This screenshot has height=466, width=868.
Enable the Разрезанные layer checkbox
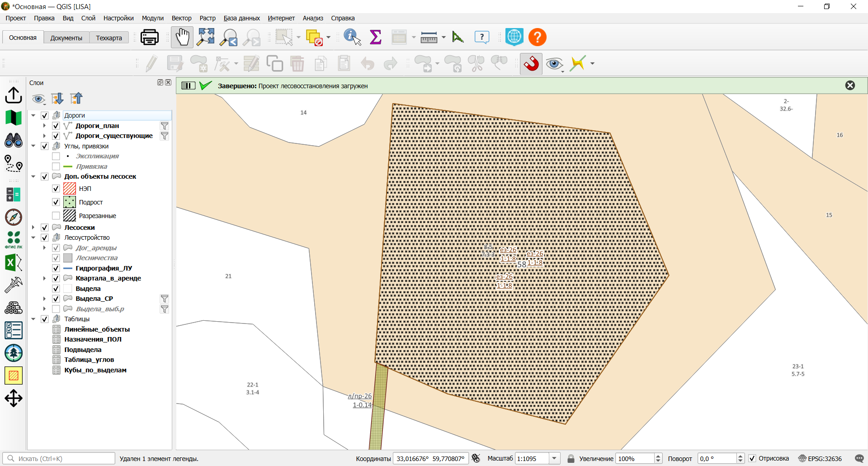[x=56, y=216]
